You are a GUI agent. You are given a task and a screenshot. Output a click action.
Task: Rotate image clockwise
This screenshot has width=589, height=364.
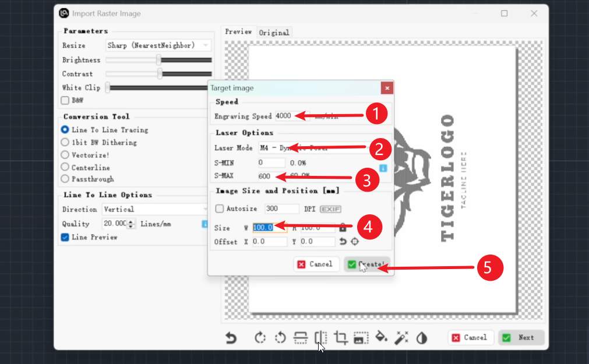[x=260, y=338]
